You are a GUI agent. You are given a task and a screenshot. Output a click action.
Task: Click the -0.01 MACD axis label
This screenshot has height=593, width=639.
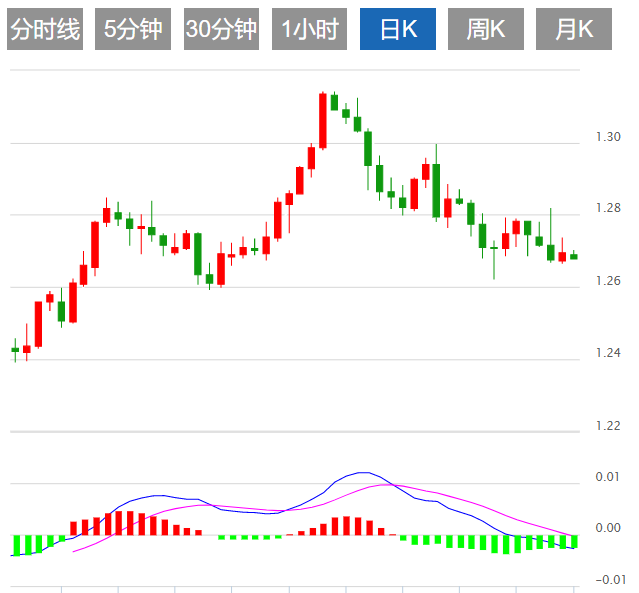(610, 580)
